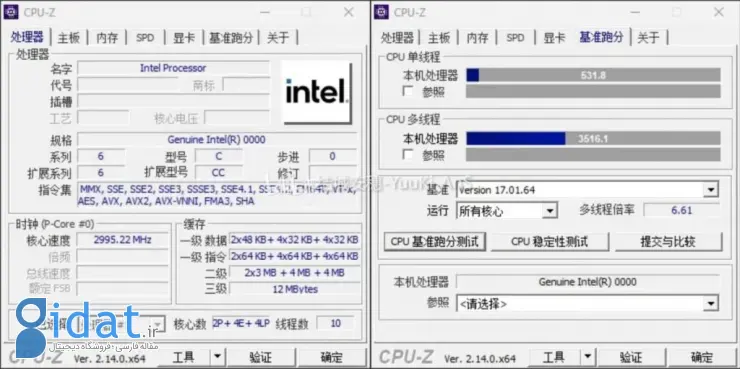Viewport: 740px width, 369px height.
Task: Select 基准跑分 tab in right window
Action: click(602, 37)
